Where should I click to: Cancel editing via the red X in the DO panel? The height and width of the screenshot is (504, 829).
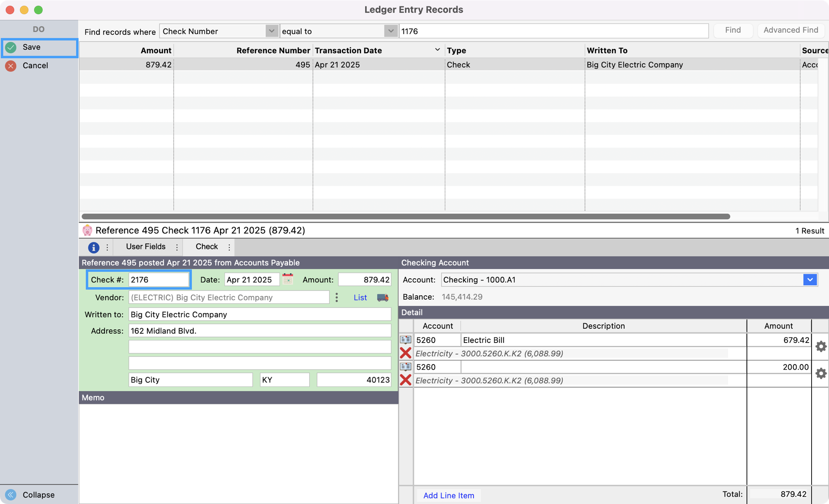pyautogui.click(x=11, y=66)
